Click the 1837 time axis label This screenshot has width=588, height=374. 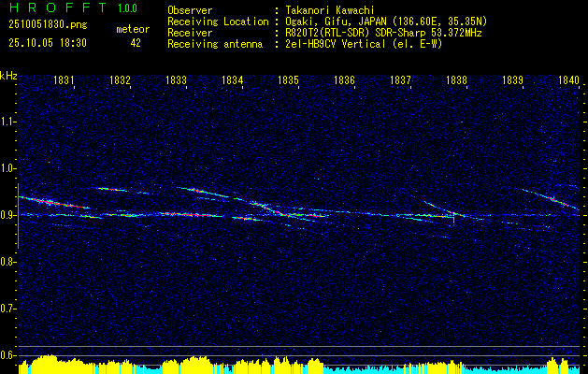[400, 80]
